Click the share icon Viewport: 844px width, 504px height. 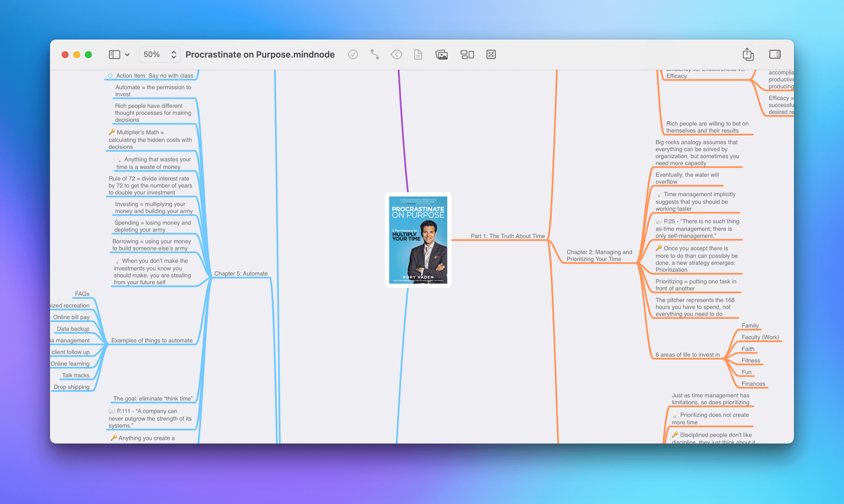[748, 54]
